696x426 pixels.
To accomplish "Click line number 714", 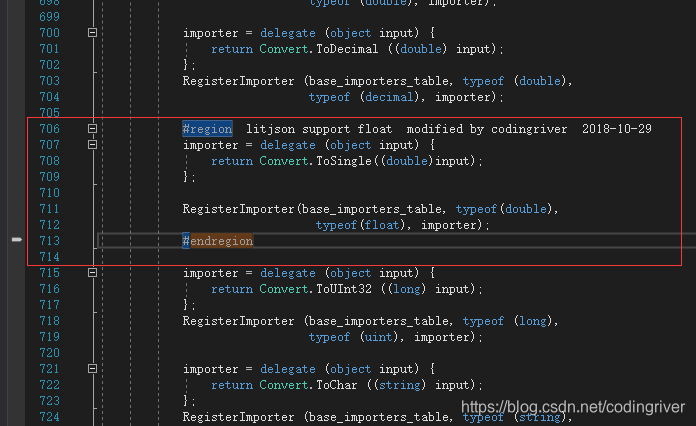I will pos(49,257).
